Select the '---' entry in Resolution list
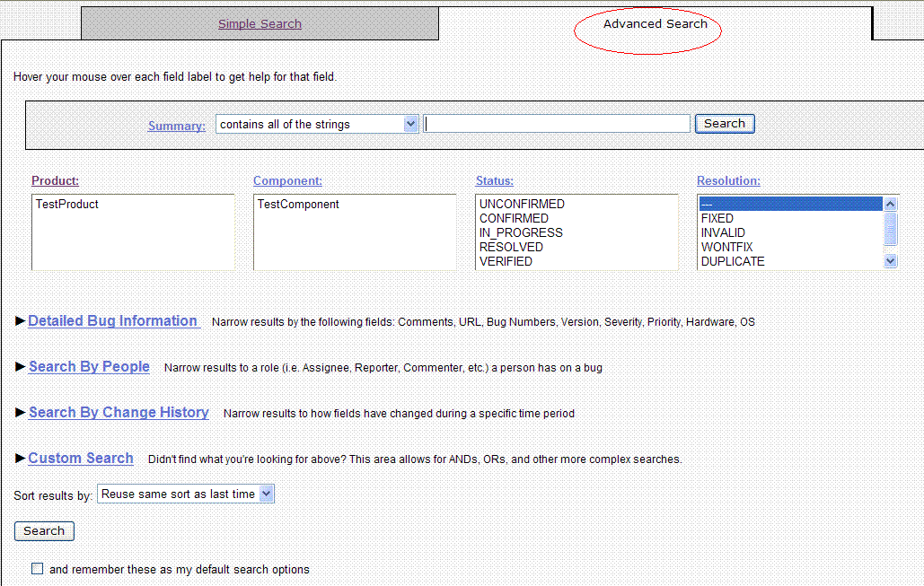The image size is (924, 586). click(791, 204)
